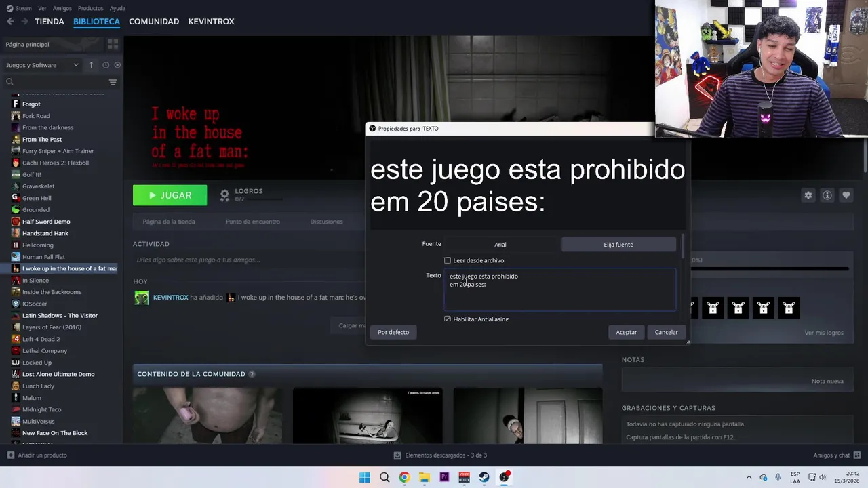Switch to COMUNIDAD tab
The height and width of the screenshot is (488, 868).
point(154,22)
